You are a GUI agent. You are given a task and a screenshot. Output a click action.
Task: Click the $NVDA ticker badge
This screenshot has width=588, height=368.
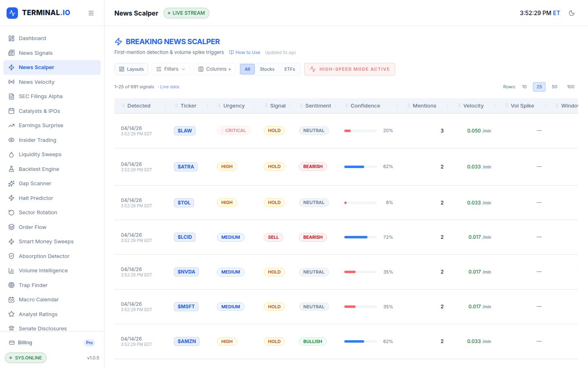pyautogui.click(x=186, y=272)
